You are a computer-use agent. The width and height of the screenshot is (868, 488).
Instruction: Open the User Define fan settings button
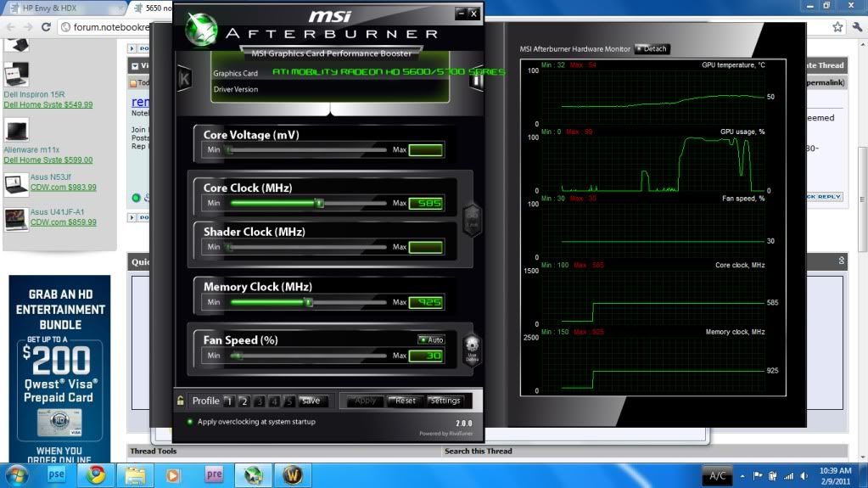[x=472, y=350]
